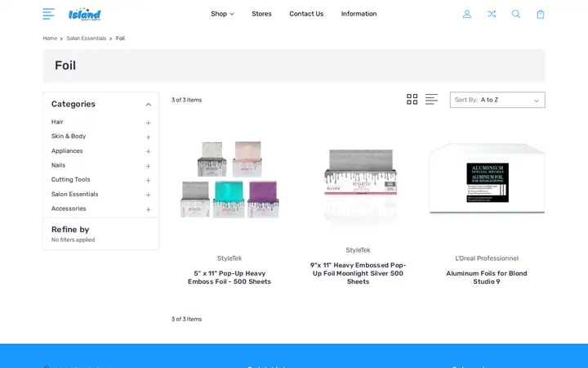Open Aluminum Foils for Blond Studio 9 title
Viewport: 588px width, 368px height.
tap(487, 277)
